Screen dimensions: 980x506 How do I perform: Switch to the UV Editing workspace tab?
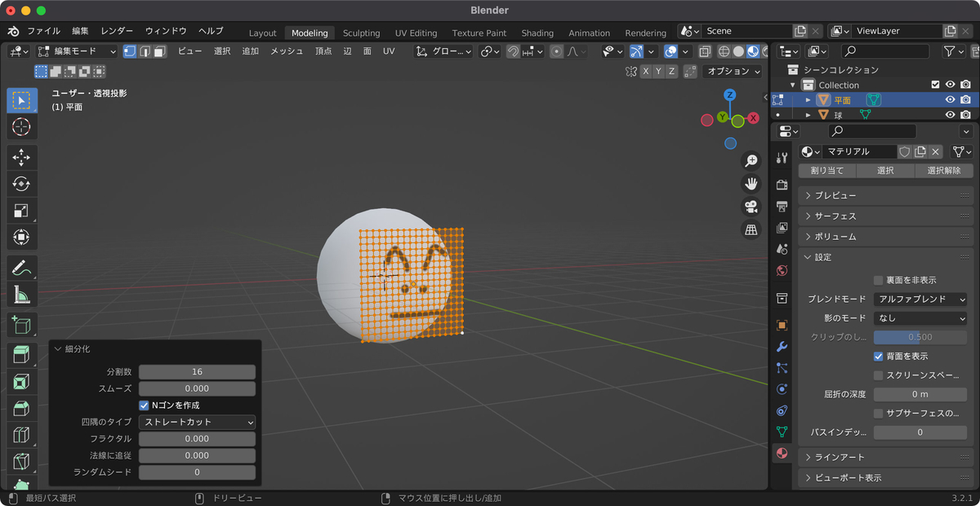point(416,33)
